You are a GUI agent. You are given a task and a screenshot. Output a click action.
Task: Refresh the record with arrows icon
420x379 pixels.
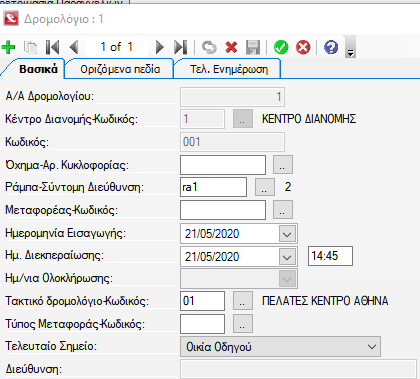pyautogui.click(x=209, y=47)
